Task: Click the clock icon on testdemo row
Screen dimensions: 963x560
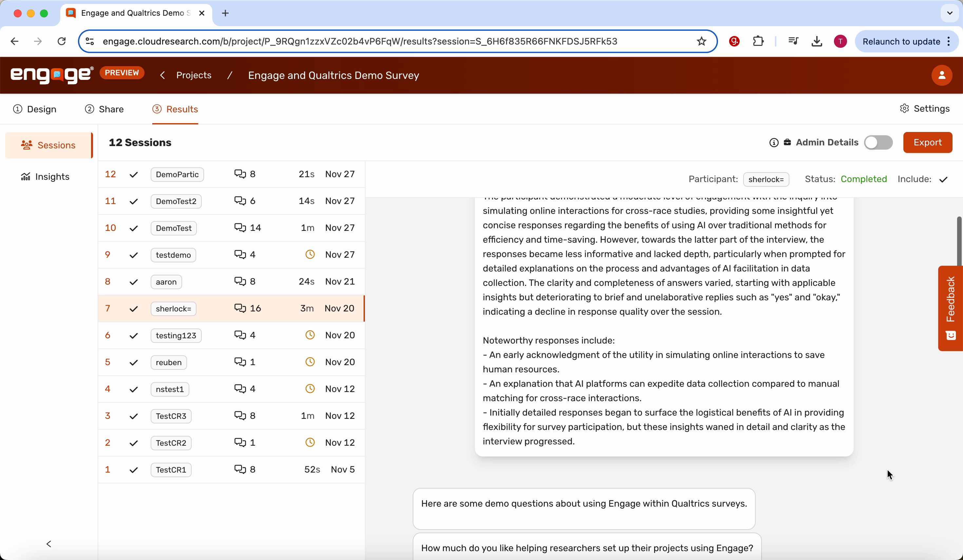Action: pyautogui.click(x=310, y=254)
